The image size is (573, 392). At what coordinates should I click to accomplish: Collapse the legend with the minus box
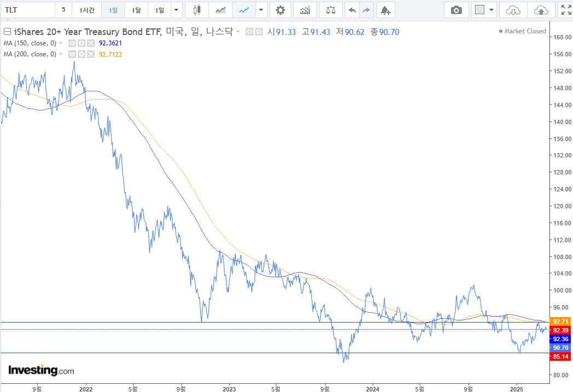point(7,32)
